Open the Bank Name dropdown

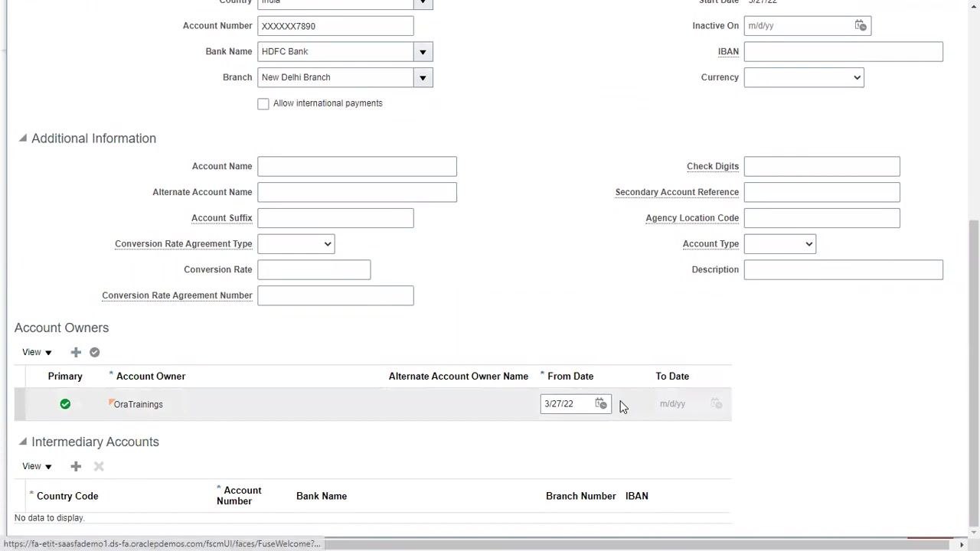coord(423,52)
